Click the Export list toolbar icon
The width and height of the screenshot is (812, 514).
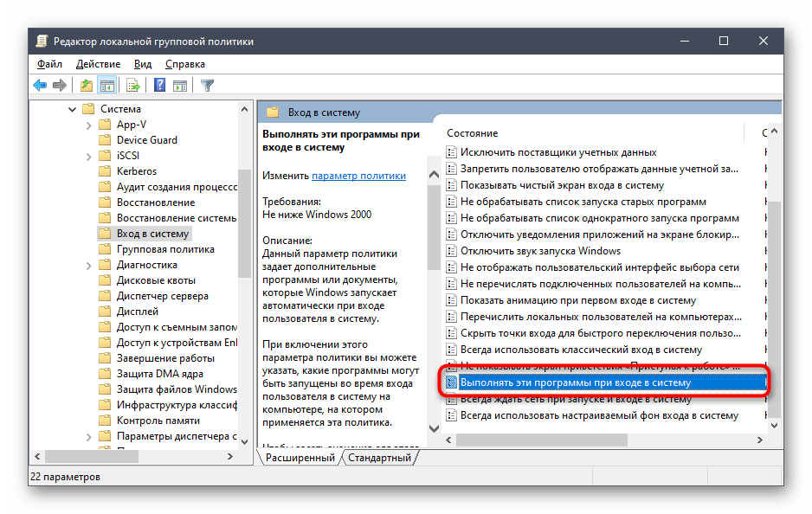click(133, 85)
